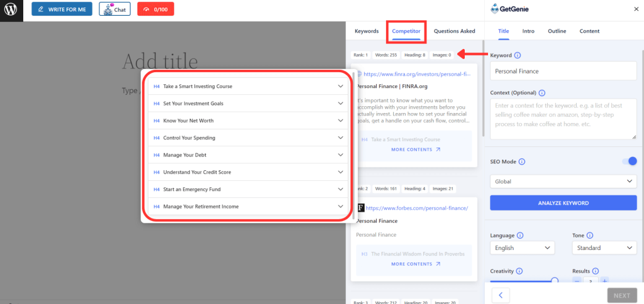644x304 pixels.
Task: Click MORE CONTENTS under Forbes card
Action: pyautogui.click(x=416, y=264)
